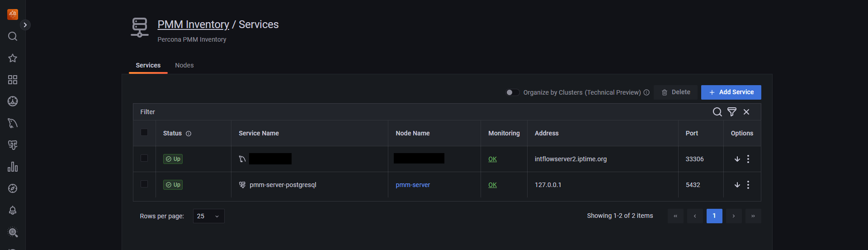Click info icon next to Organize by Clusters
Viewport: 868px width, 250px height.
[646, 92]
